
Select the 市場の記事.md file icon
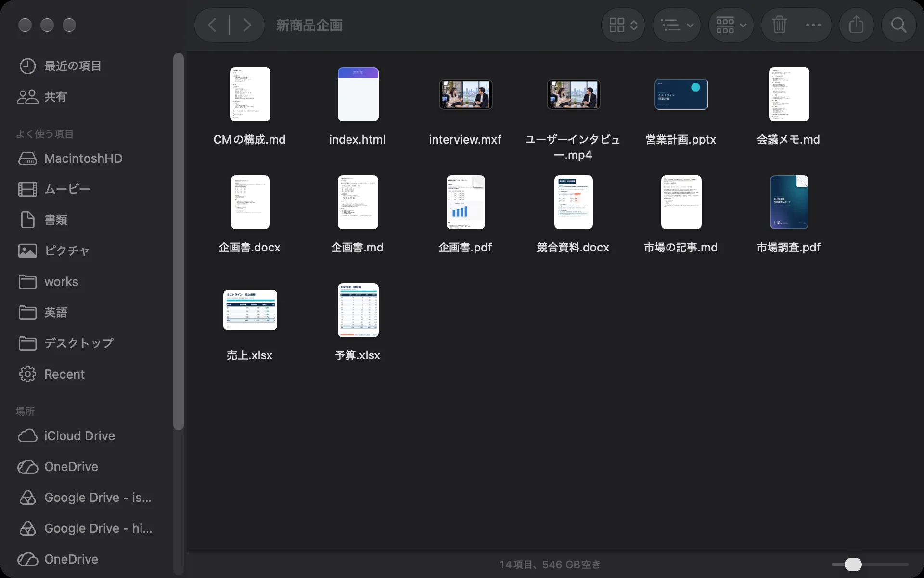[x=681, y=202]
